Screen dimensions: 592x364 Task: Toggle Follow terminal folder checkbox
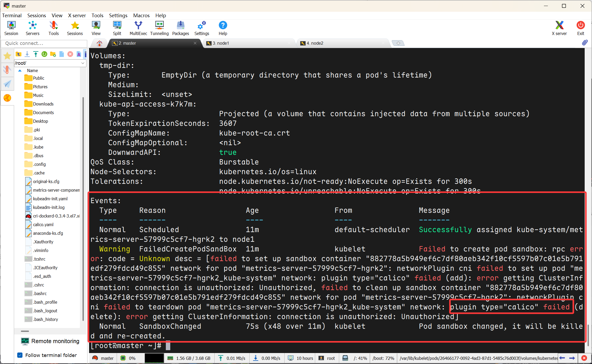20,355
